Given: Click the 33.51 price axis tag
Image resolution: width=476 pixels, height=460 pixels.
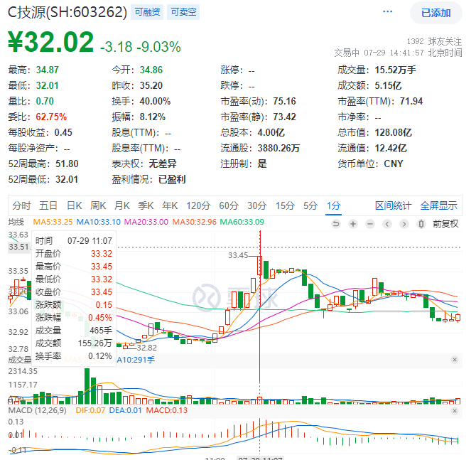Looking at the screenshot, I should (x=18, y=247).
